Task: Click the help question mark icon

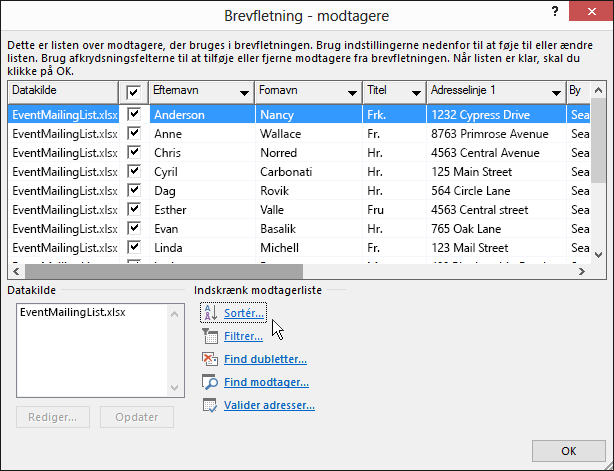Action: point(555,11)
